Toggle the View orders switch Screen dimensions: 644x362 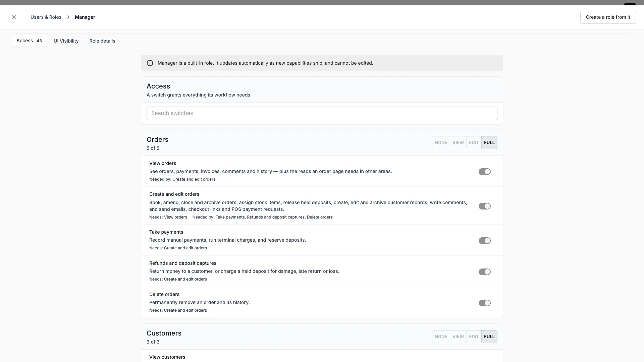point(484,172)
